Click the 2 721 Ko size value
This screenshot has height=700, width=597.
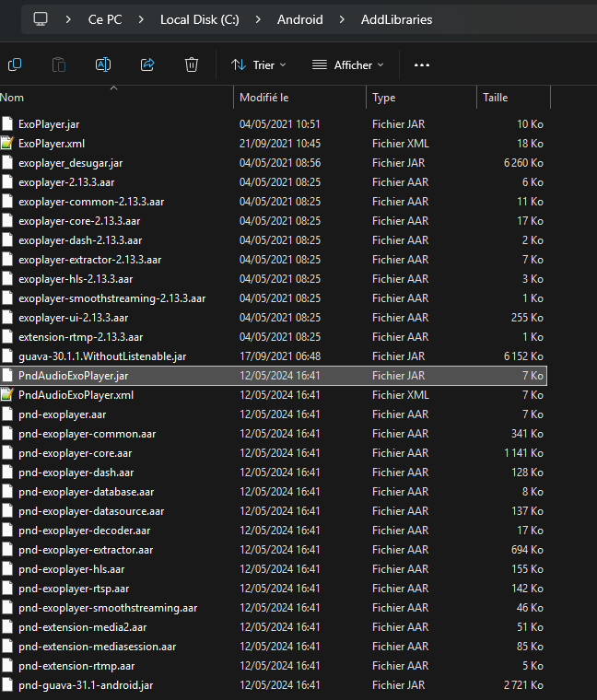[x=523, y=685]
